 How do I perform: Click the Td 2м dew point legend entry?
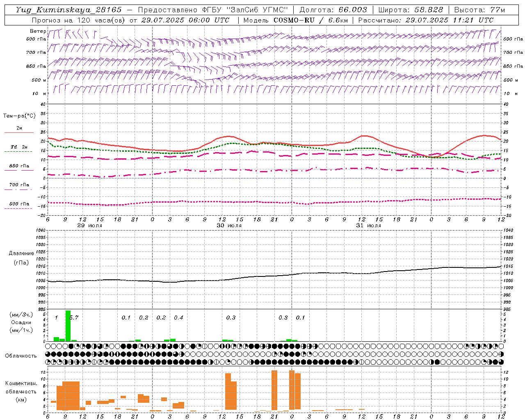click(19, 147)
